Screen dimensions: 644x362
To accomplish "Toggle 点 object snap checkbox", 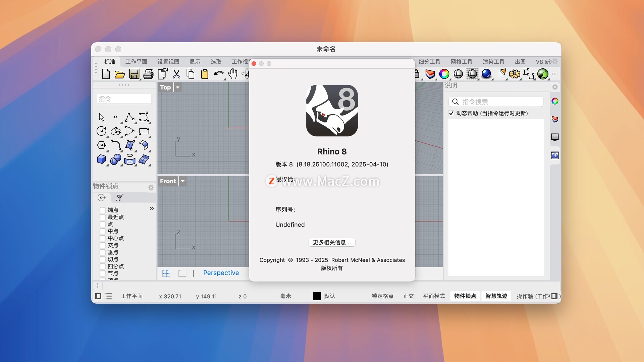I will 103,224.
